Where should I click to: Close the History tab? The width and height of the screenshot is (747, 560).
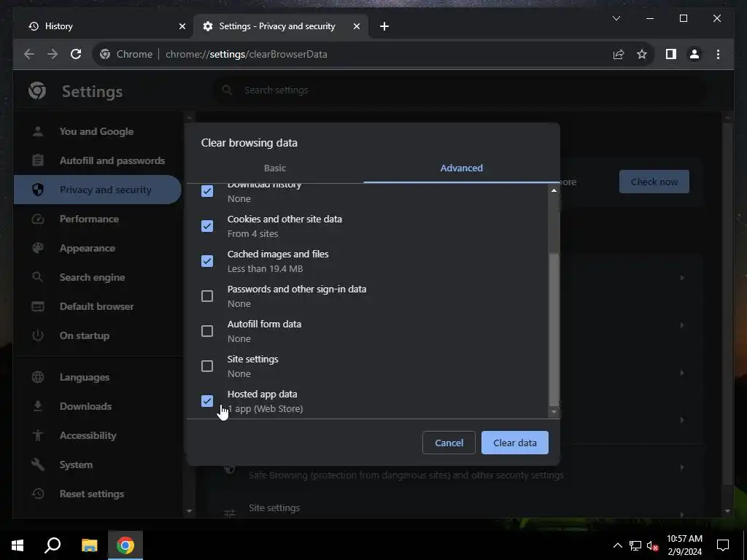pos(182,26)
